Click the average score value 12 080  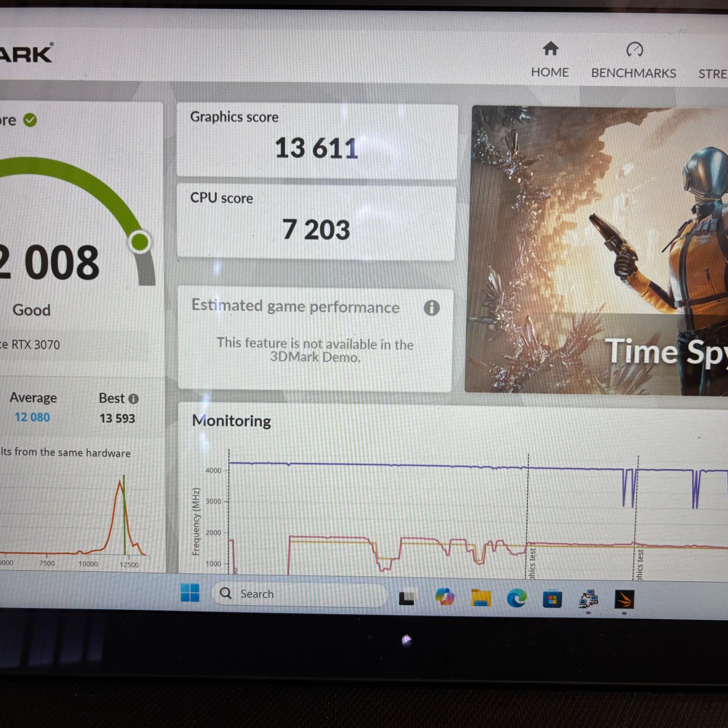click(x=32, y=417)
